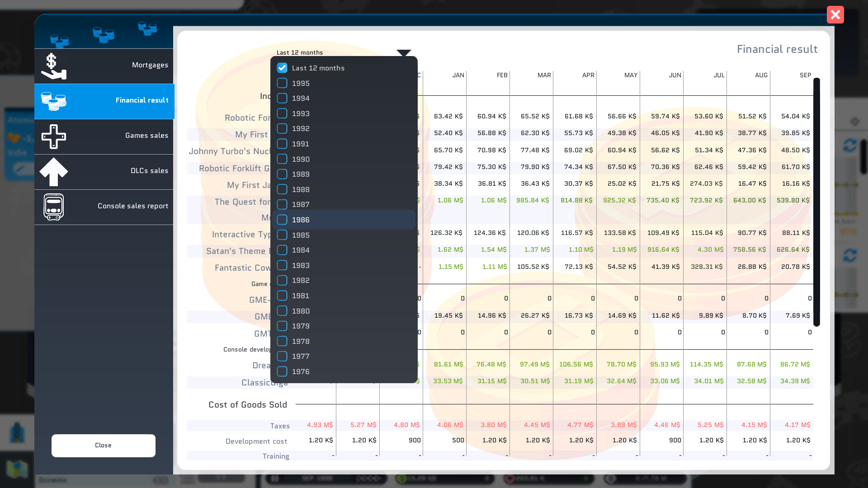Check the 1995 year checkbox
The image size is (868, 488).
(x=282, y=83)
